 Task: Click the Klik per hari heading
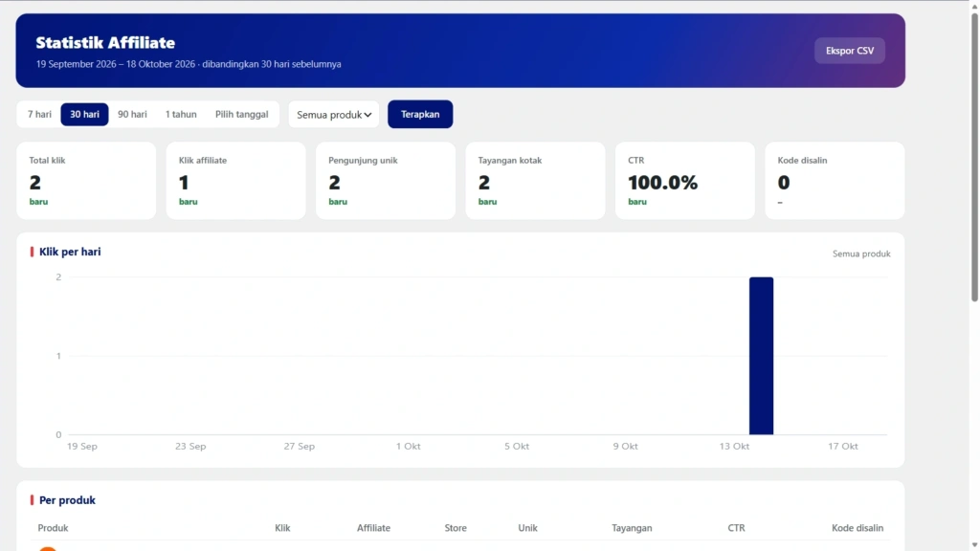pos(70,252)
